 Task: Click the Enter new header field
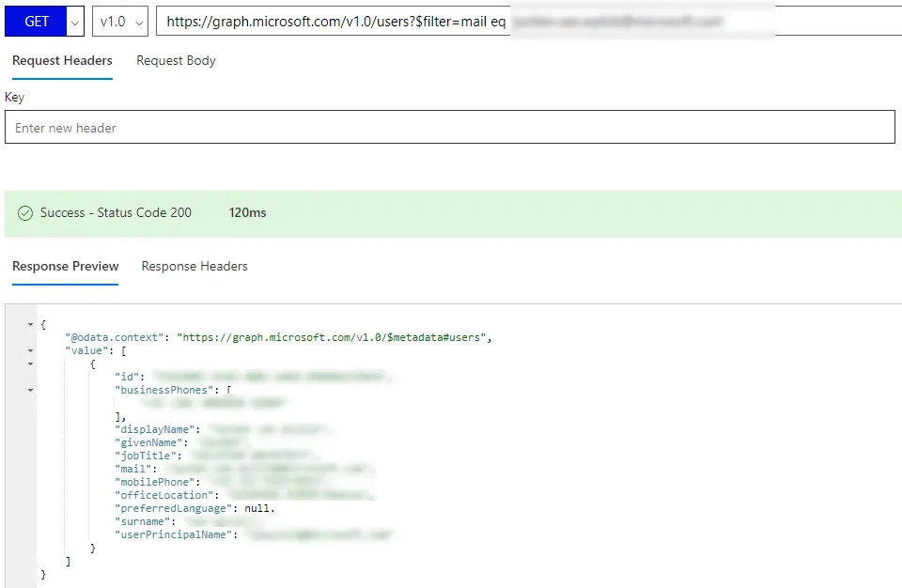click(x=450, y=127)
